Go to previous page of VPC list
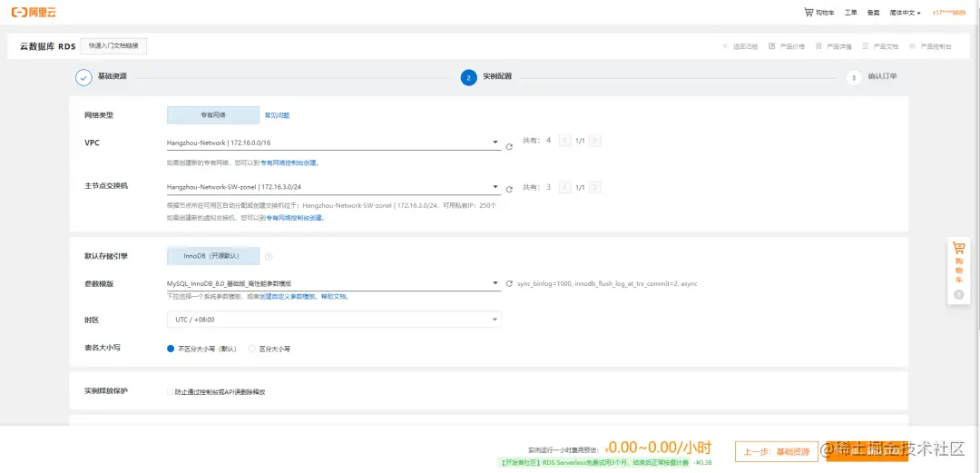This screenshot has width=980, height=473. pyautogui.click(x=565, y=141)
